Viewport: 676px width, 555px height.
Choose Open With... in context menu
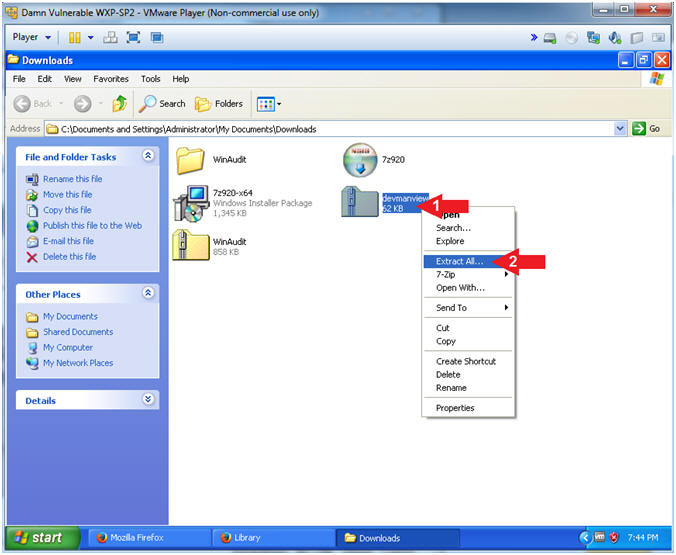[x=468, y=288]
